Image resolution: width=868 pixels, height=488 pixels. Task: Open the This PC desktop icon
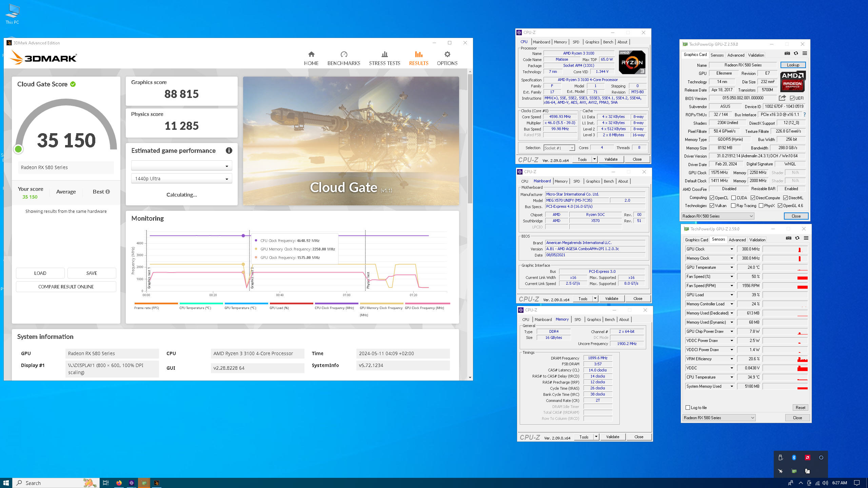(x=12, y=14)
